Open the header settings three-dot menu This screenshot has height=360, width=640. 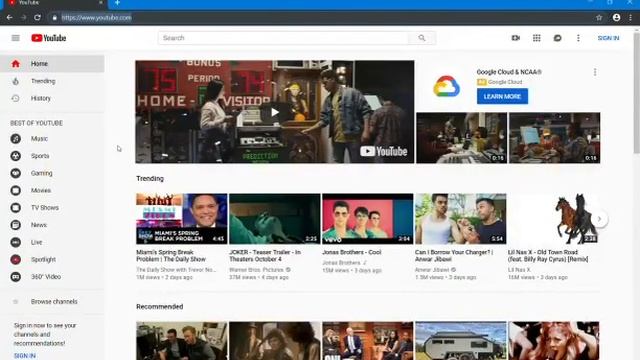(578, 38)
